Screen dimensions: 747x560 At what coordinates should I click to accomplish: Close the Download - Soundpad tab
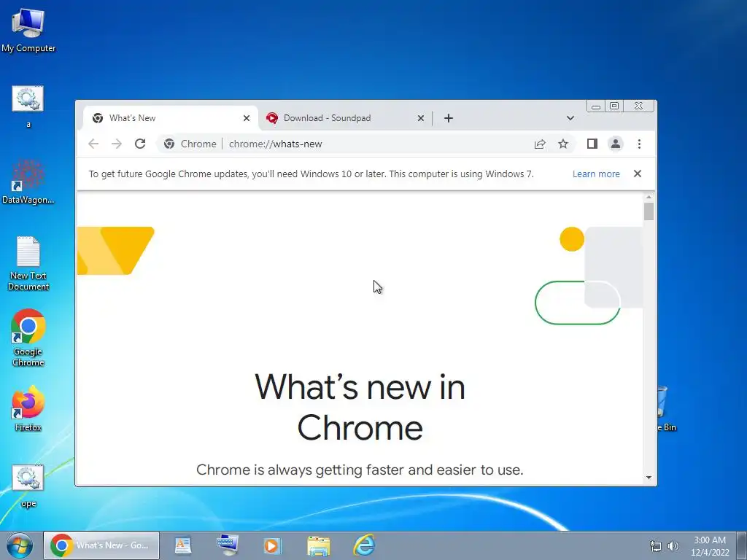421,118
